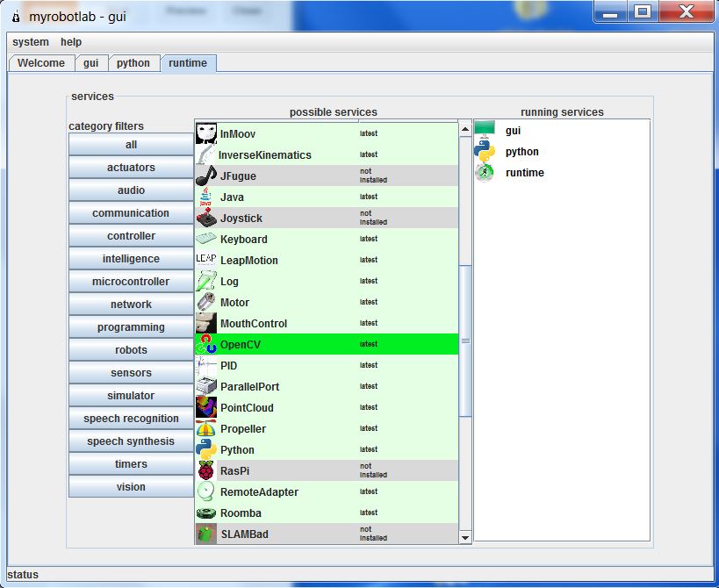The height and width of the screenshot is (588, 719).
Task: Filter by simulator category
Action: (x=131, y=396)
